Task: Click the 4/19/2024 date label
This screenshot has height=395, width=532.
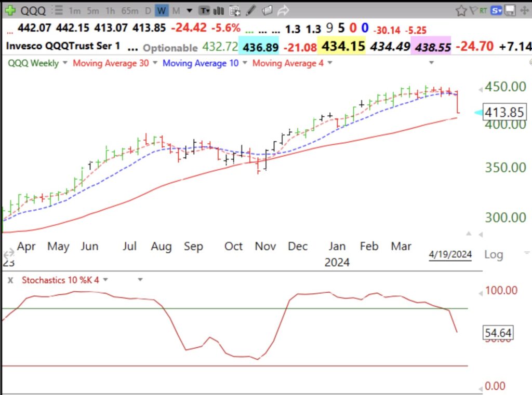Action: pos(450,254)
